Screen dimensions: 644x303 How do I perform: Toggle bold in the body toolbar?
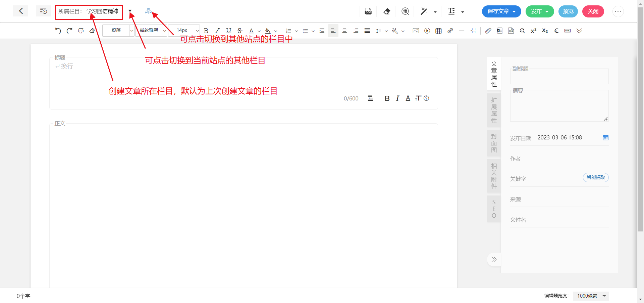[206, 31]
